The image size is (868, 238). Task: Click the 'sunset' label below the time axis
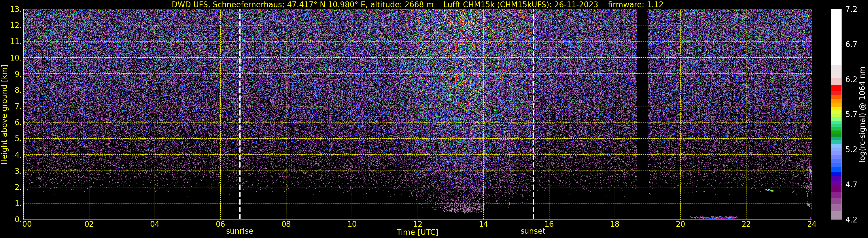tap(533, 231)
